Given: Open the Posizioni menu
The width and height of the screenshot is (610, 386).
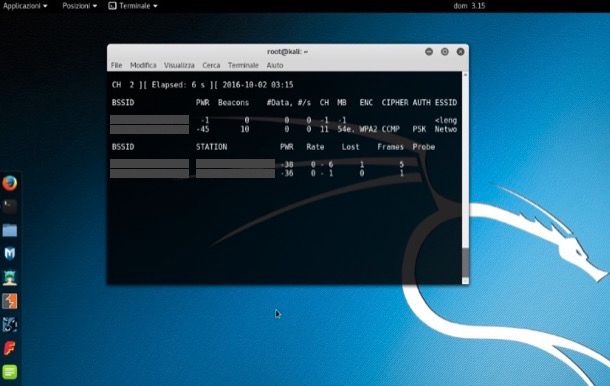Looking at the screenshot, I should (x=80, y=6).
